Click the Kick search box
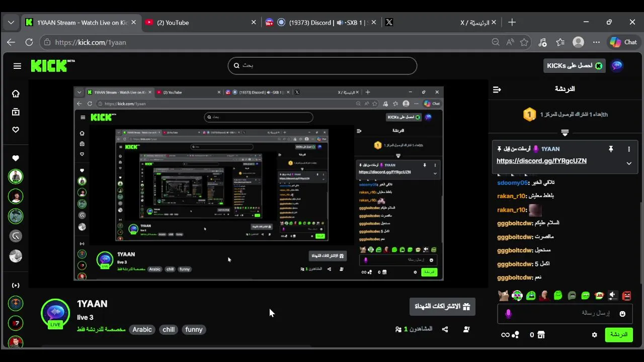Image resolution: width=644 pixels, height=362 pixels. click(323, 65)
